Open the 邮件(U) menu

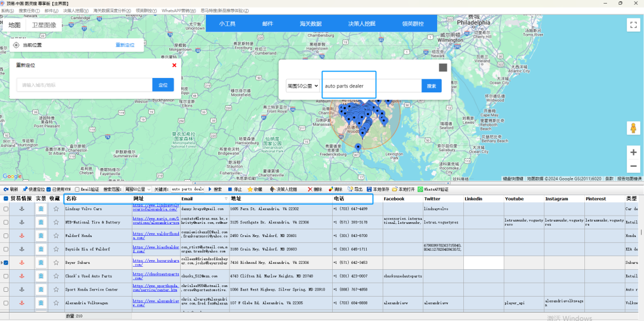click(x=51, y=10)
